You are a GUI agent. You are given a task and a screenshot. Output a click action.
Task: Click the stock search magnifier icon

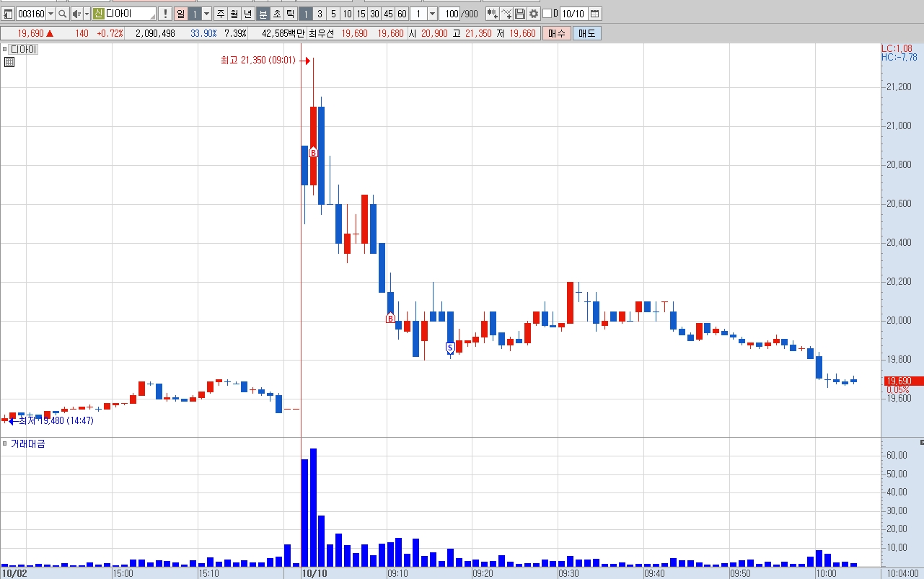click(62, 14)
